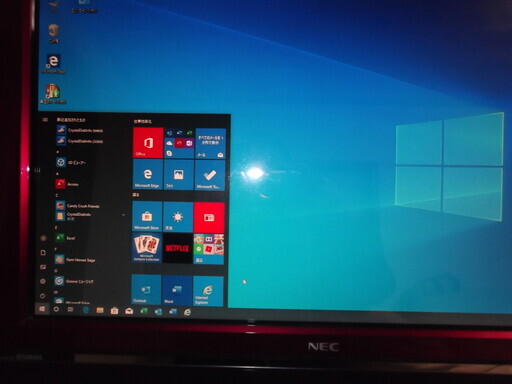Open 3D ビューアー from app list
Screen dimensions: 512x384
point(71,162)
